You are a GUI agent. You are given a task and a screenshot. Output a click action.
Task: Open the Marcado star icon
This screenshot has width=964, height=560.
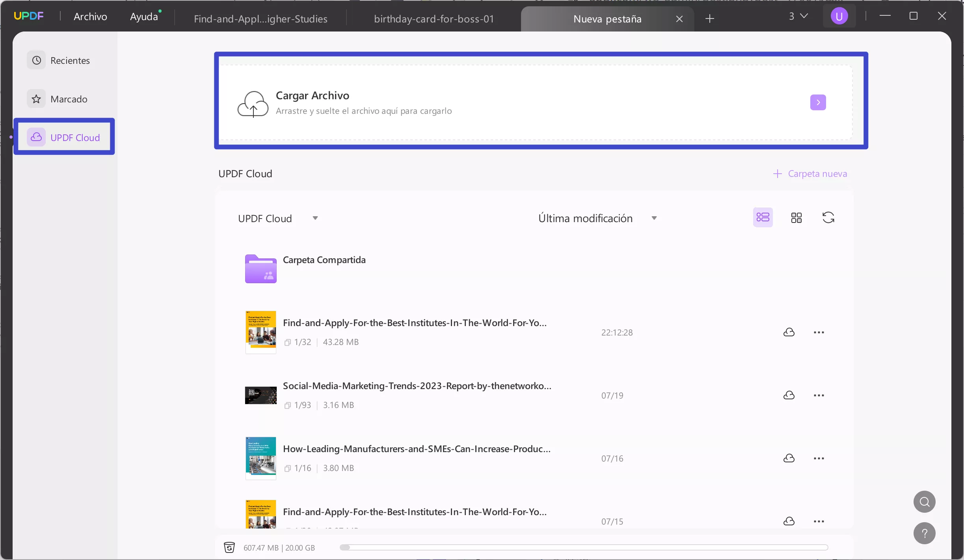(x=36, y=99)
